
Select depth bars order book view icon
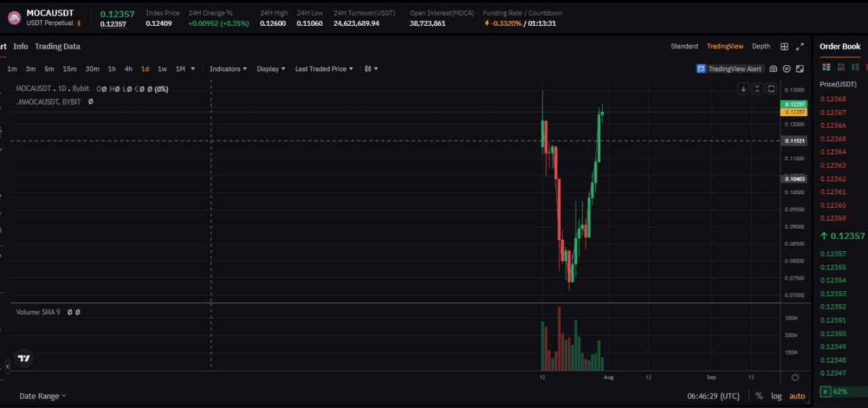click(x=841, y=67)
